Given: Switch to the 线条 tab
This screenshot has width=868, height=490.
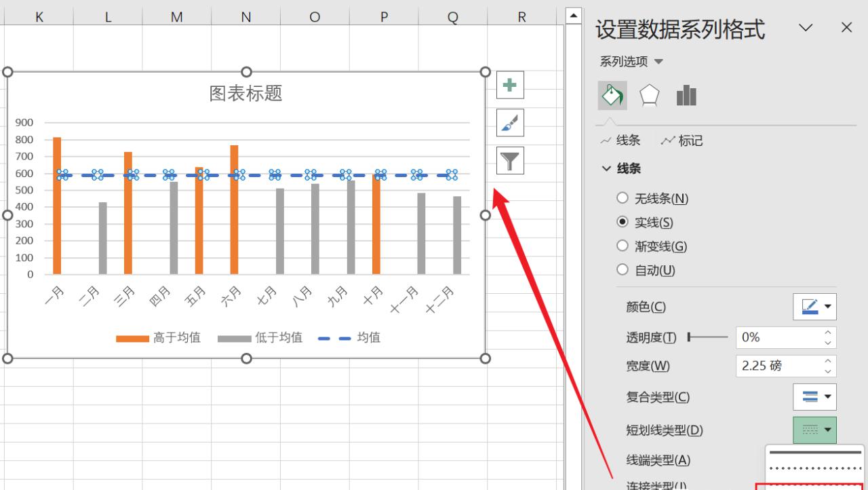Looking at the screenshot, I should point(621,140).
